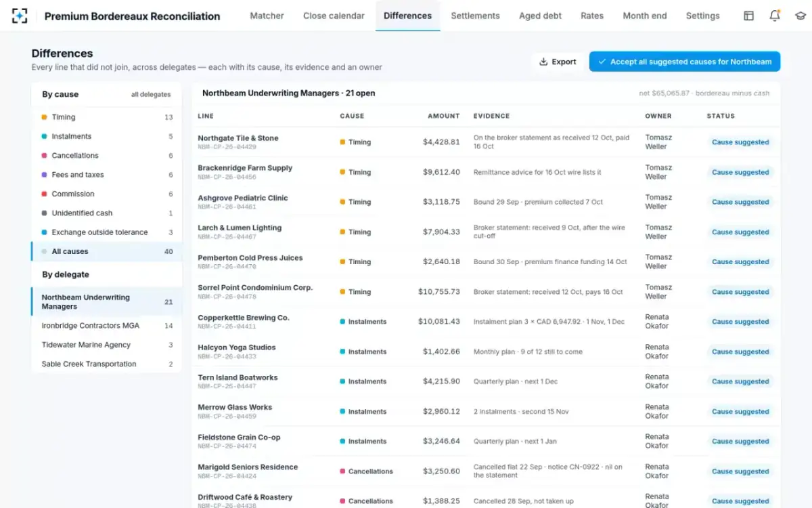The height and width of the screenshot is (508, 812).
Task: Open the Aged debt tab
Action: tap(540, 16)
